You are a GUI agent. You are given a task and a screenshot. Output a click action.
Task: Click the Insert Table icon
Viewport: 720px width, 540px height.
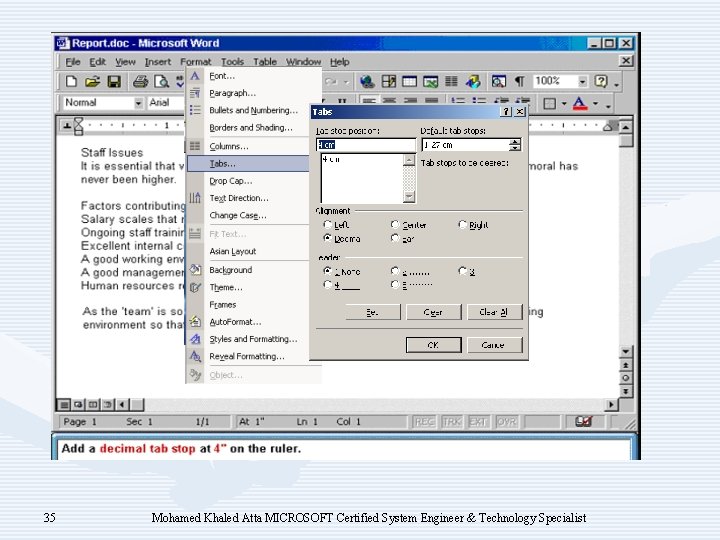pos(410,82)
